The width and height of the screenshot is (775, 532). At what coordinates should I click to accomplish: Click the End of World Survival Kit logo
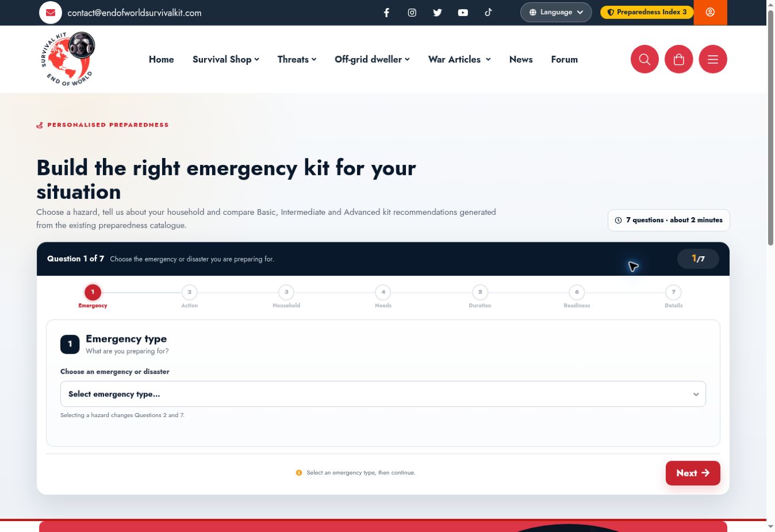click(x=68, y=59)
